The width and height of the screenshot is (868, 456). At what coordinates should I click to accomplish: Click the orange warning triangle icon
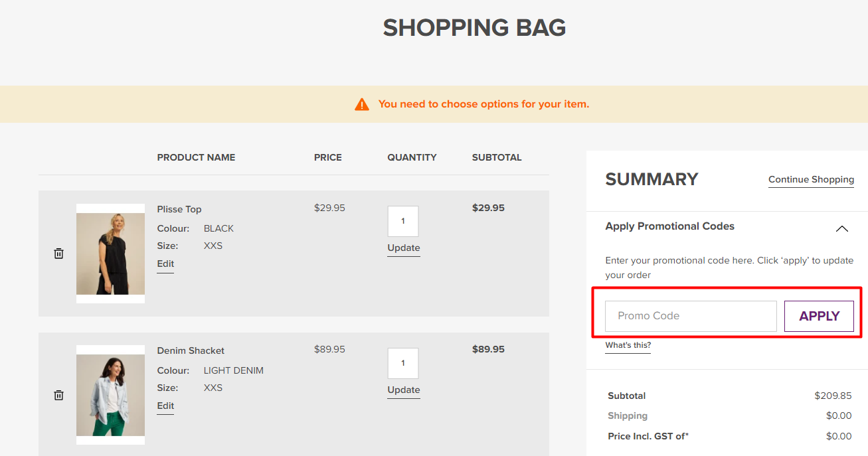pyautogui.click(x=362, y=104)
